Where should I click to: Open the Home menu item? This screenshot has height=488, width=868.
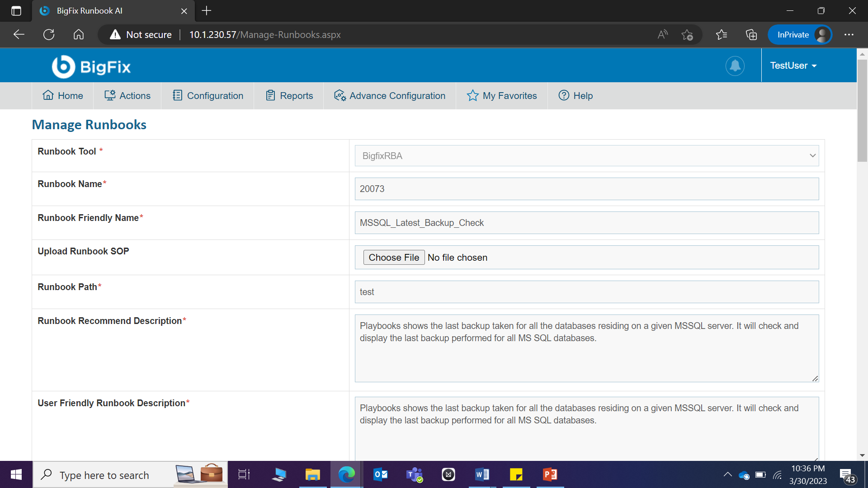(x=63, y=96)
